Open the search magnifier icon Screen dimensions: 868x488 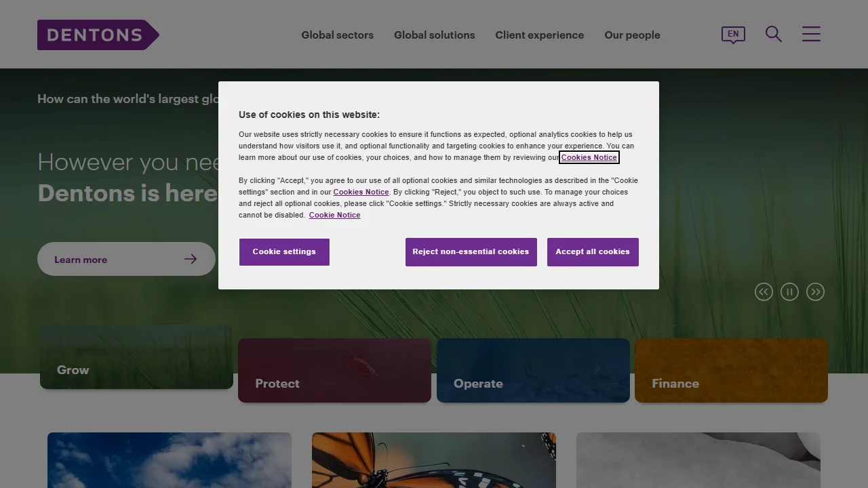pyautogui.click(x=774, y=34)
